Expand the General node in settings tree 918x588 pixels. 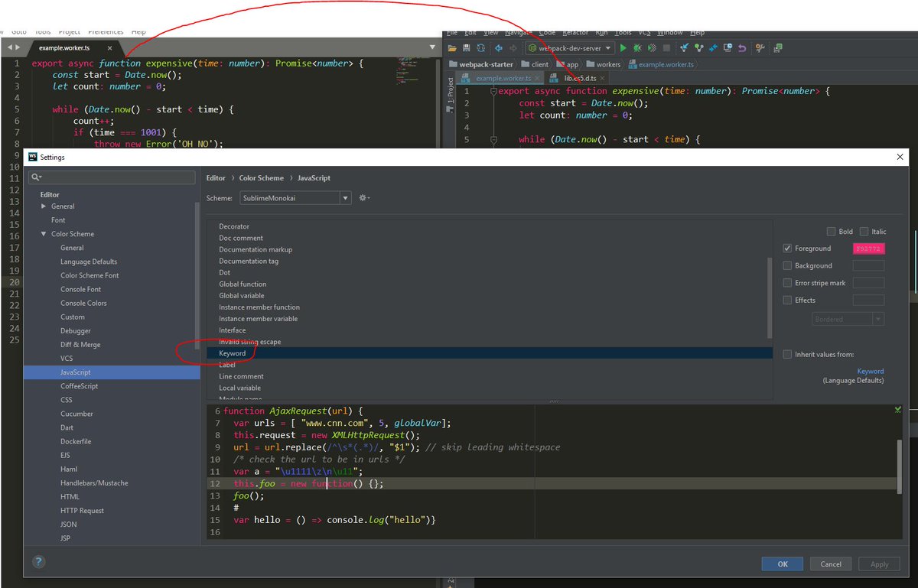[44, 206]
